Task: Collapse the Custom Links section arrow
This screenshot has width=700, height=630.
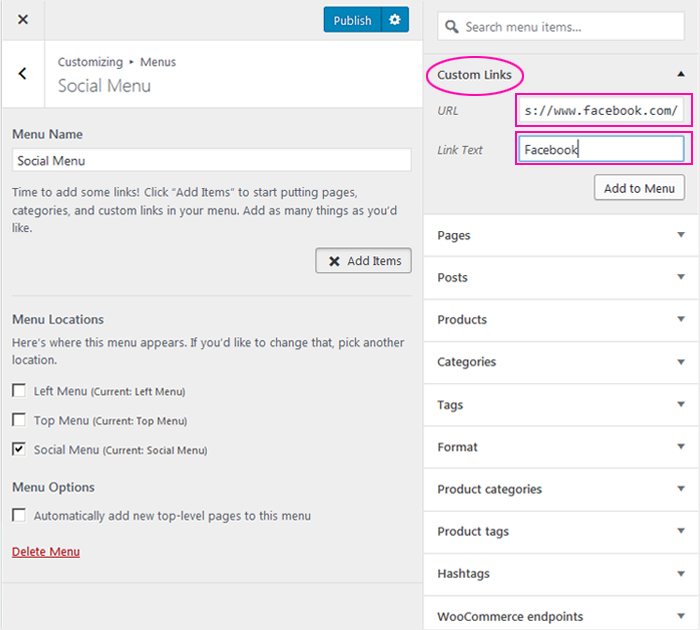Action: click(681, 74)
